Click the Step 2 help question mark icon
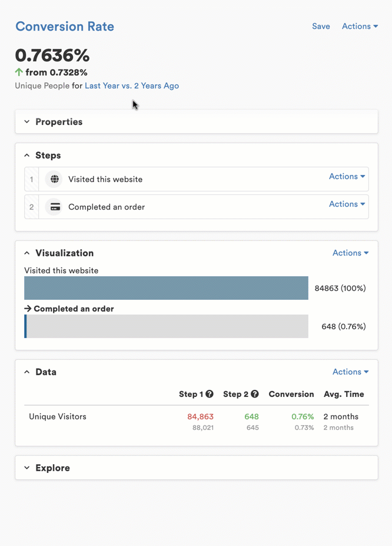Image resolution: width=392 pixels, height=546 pixels. (x=254, y=394)
